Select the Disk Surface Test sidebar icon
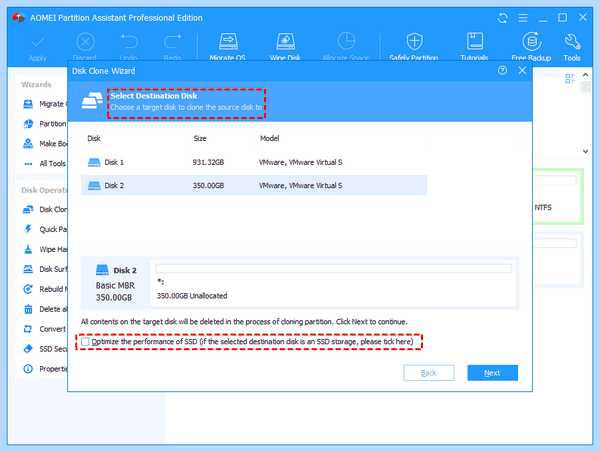 point(28,269)
